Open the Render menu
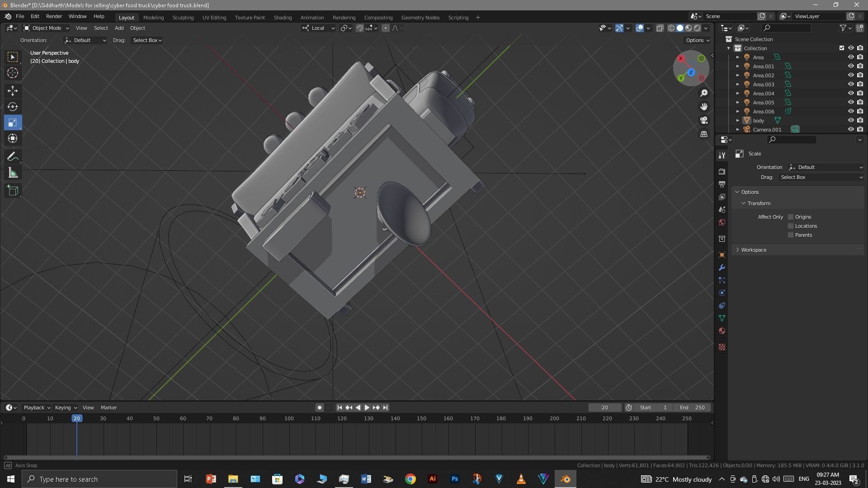This screenshot has height=488, width=868. click(x=54, y=16)
